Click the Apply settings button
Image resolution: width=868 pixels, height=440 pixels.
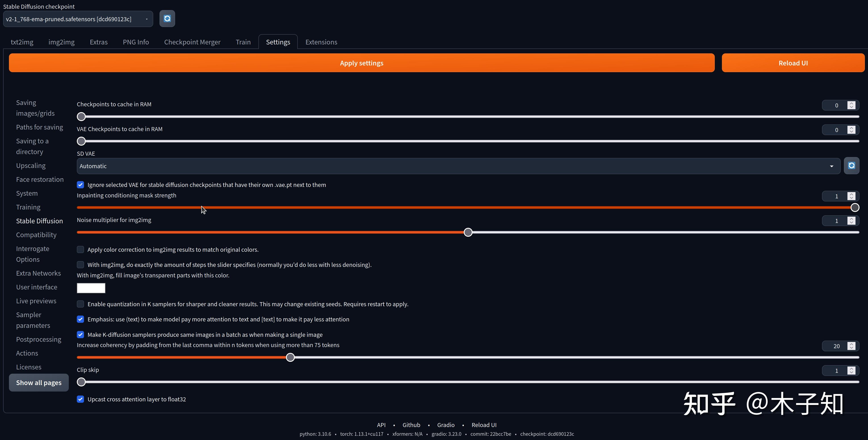point(362,63)
